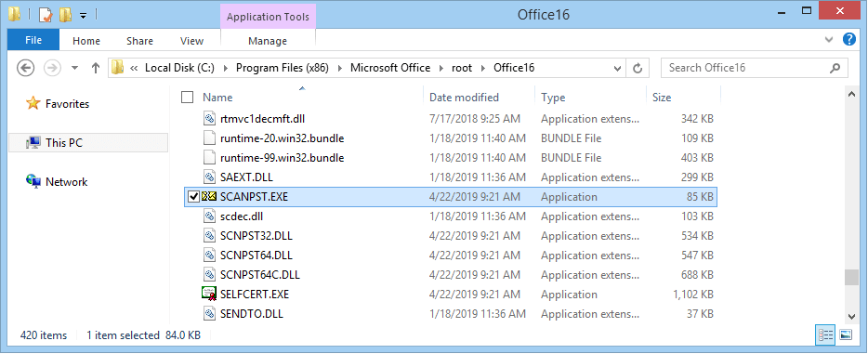Navigate to Microsoft Office breadcrumb
Image resolution: width=868 pixels, height=354 pixels.
coord(390,68)
